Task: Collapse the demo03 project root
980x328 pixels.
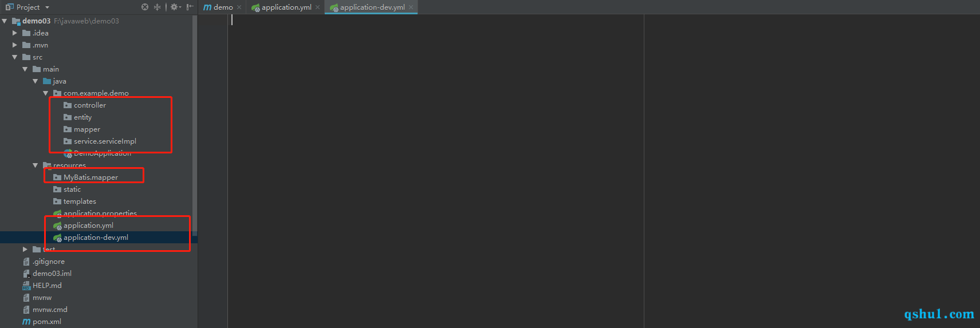Action: (x=5, y=21)
